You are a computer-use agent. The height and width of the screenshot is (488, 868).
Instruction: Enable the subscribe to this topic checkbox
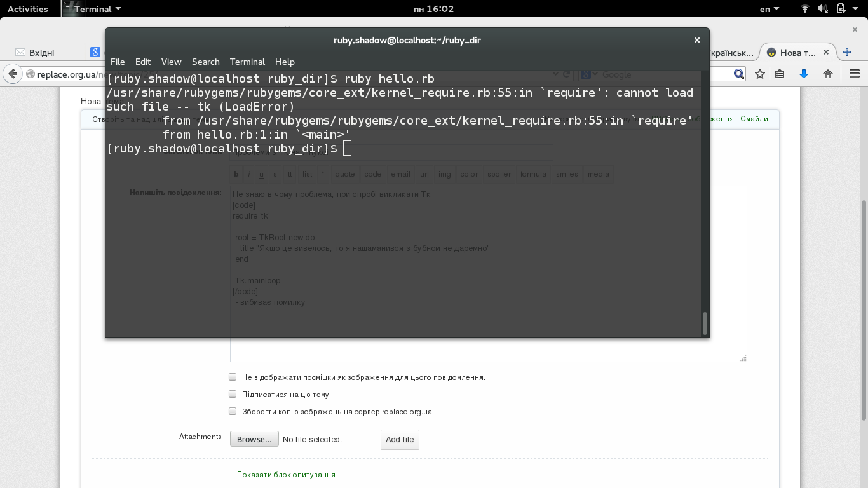[233, 394]
